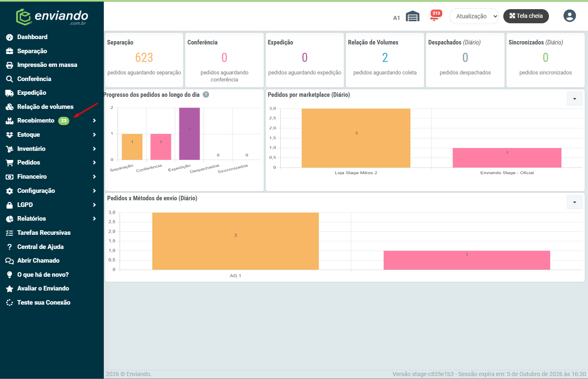Viewport: 588px width, 379px height.
Task: Click the Dashboard gauge icon in sidebar
Action: [x=10, y=37]
